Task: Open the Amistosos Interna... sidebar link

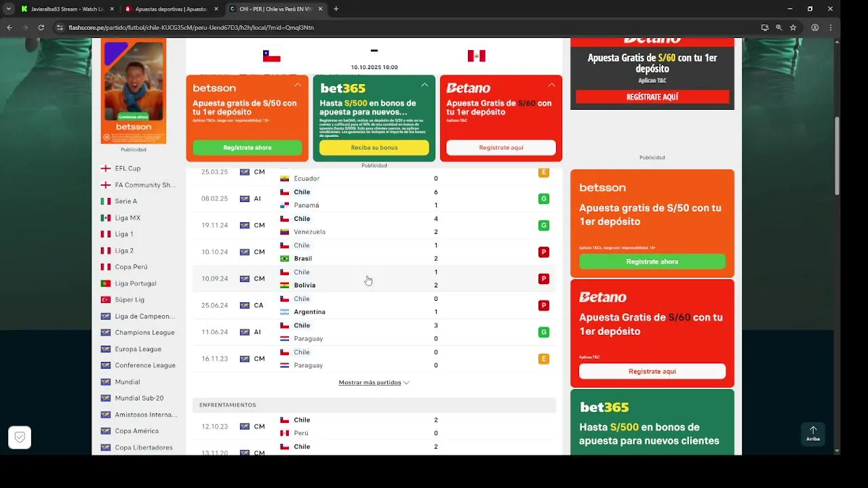Action: pos(146,415)
